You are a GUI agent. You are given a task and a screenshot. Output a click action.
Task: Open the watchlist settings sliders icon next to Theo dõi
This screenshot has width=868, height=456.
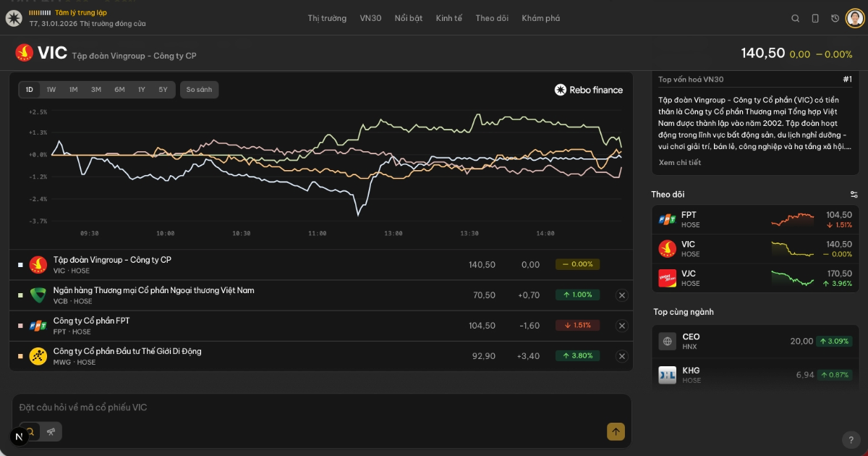point(854,194)
